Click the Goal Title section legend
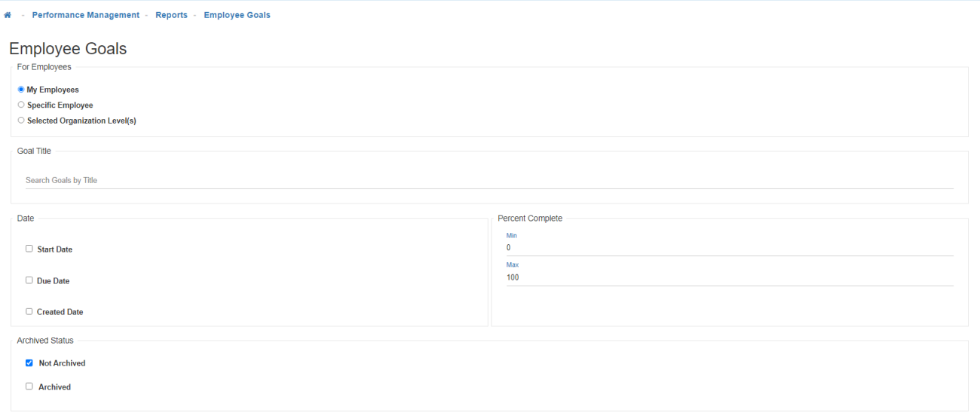This screenshot has width=980, height=416. [34, 151]
